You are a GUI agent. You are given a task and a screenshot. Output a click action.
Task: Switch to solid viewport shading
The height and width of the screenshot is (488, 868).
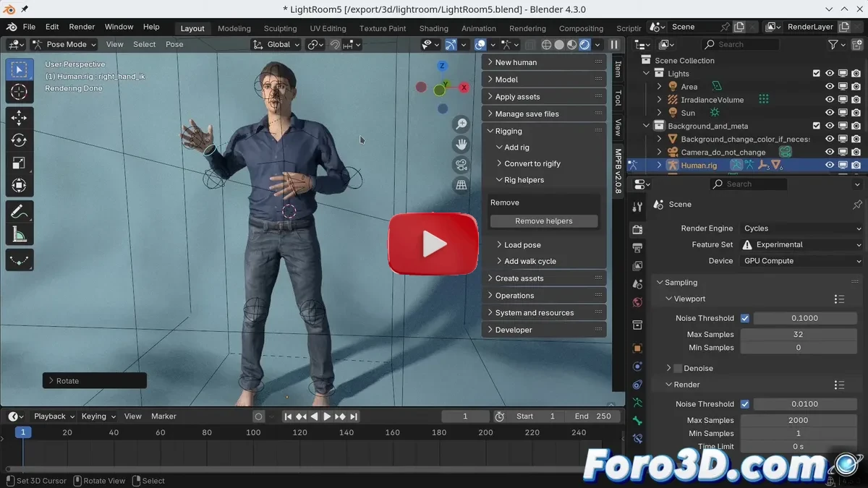(559, 45)
